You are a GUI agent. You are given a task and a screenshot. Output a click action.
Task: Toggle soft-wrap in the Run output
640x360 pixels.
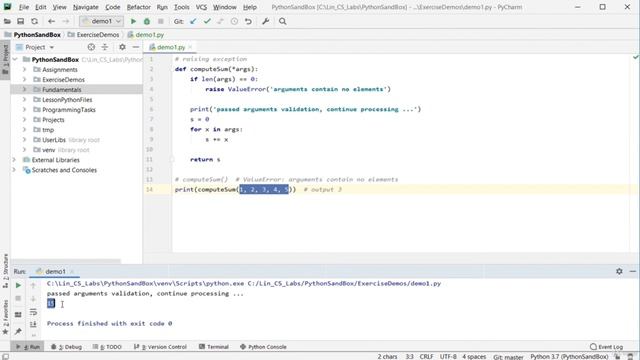tap(33, 312)
